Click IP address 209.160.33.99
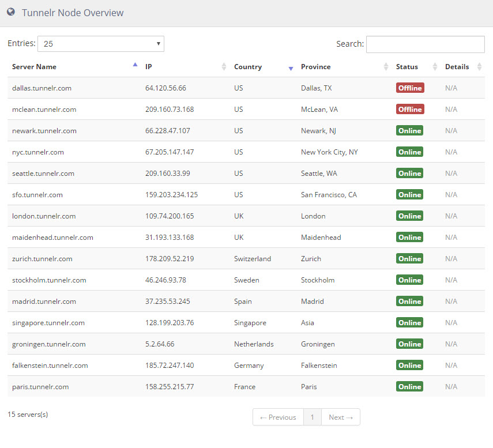493x448 pixels. [x=168, y=174]
